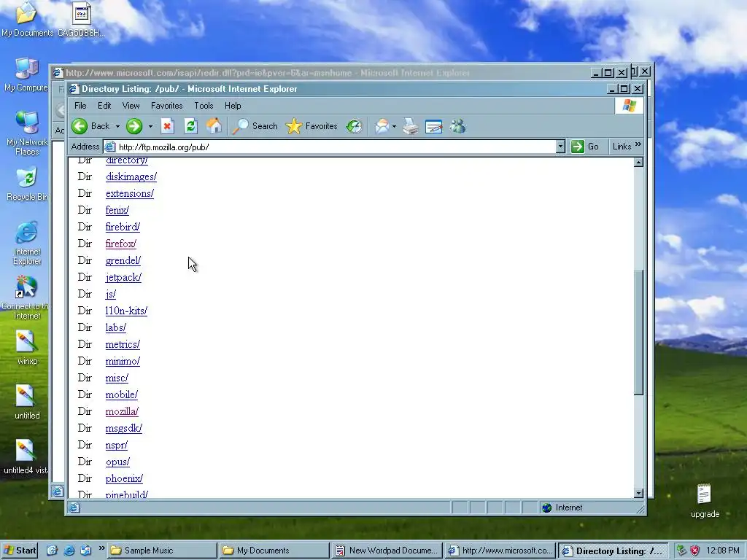Open the Back history dropdown arrow
Viewport: 747px width, 560px height.
click(x=117, y=127)
